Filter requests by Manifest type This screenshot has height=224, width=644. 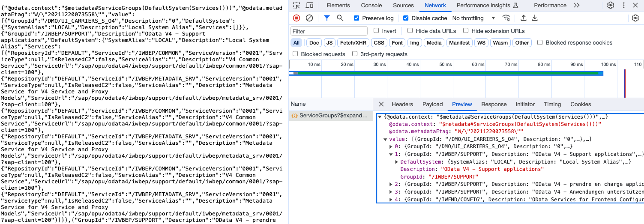point(459,42)
